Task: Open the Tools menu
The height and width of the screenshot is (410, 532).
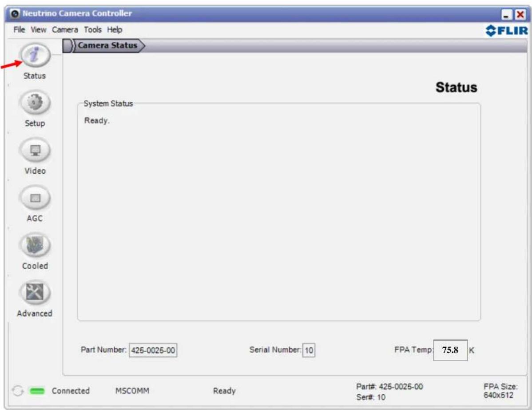Action: pos(93,30)
